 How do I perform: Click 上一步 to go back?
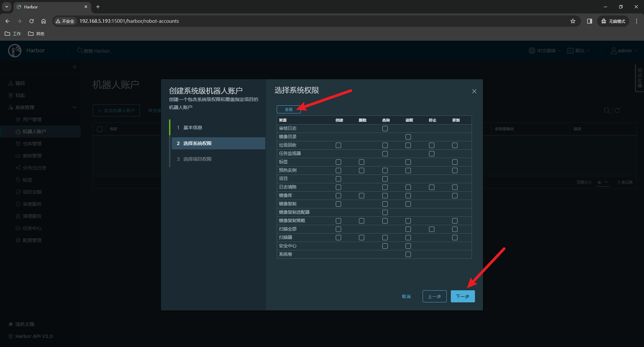[435, 296]
